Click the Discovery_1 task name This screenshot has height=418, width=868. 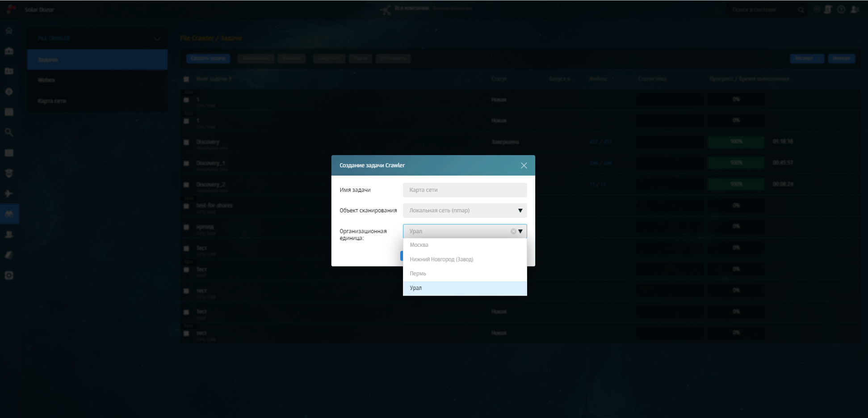click(210, 163)
